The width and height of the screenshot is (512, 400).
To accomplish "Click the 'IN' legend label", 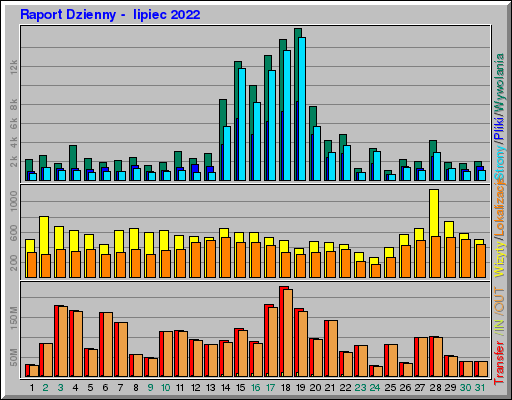I will 499,325.
